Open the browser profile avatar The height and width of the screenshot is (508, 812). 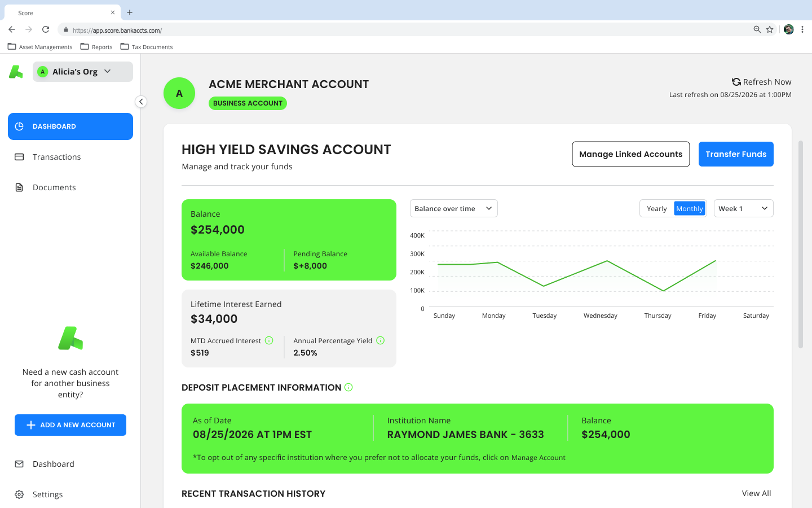click(x=789, y=29)
